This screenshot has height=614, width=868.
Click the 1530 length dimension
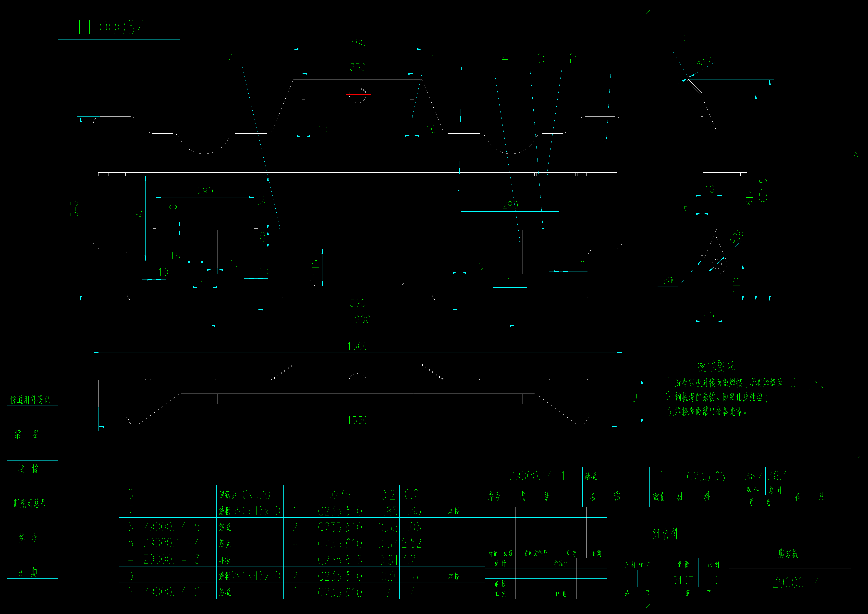(358, 420)
